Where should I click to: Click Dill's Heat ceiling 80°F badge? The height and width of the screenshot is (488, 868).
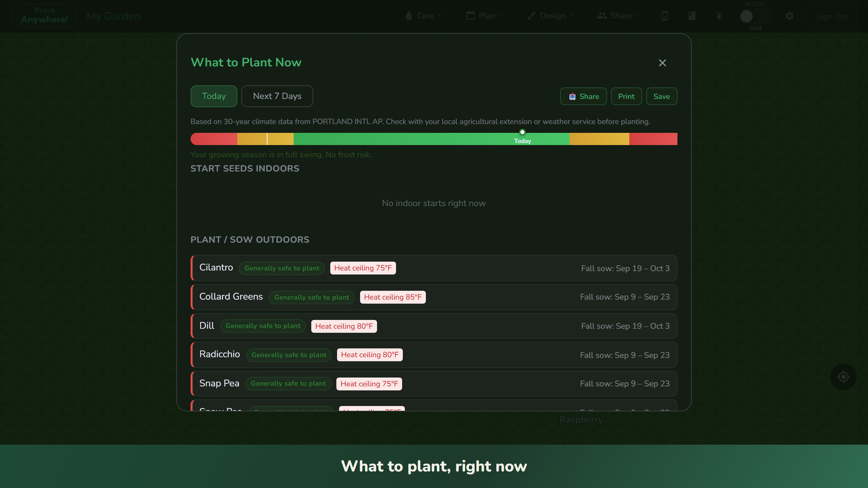click(344, 326)
